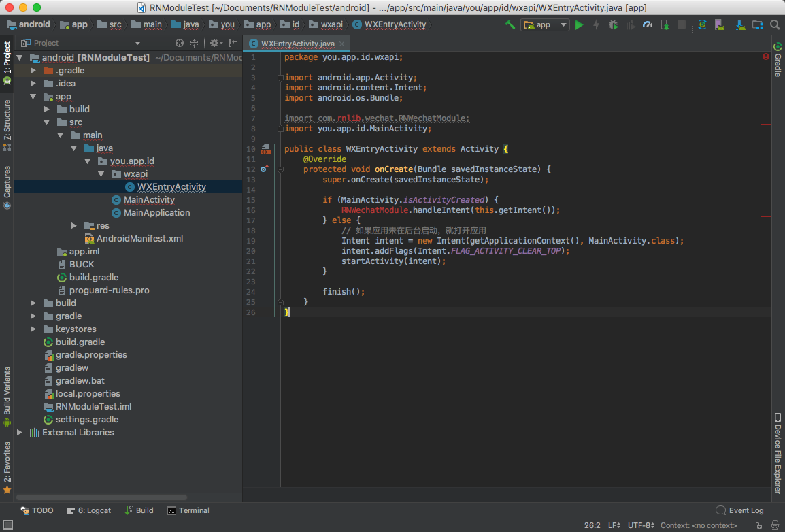Open the app run configuration dropdown
The height and width of the screenshot is (532, 785).
(x=545, y=24)
